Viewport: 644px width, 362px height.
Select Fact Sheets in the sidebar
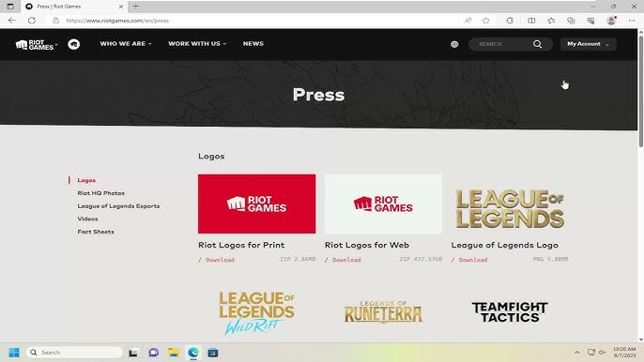(x=96, y=232)
